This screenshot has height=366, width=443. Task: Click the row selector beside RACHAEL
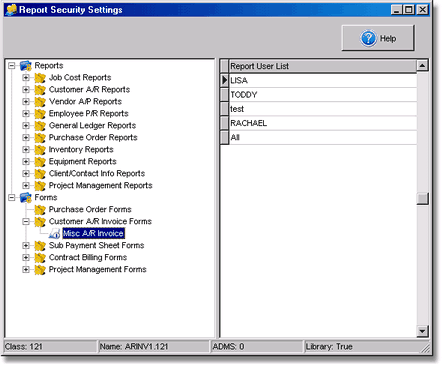(224, 123)
